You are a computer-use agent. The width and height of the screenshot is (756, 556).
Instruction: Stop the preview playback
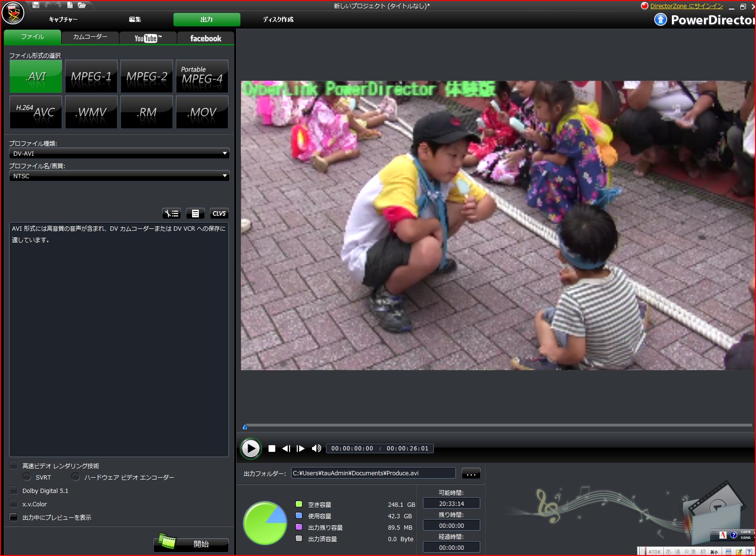coord(272,449)
